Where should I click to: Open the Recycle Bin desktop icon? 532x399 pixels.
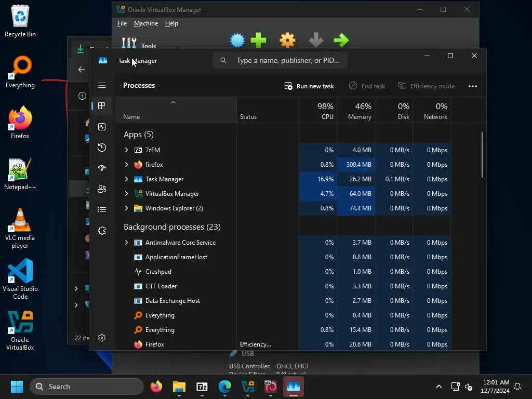pyautogui.click(x=20, y=21)
